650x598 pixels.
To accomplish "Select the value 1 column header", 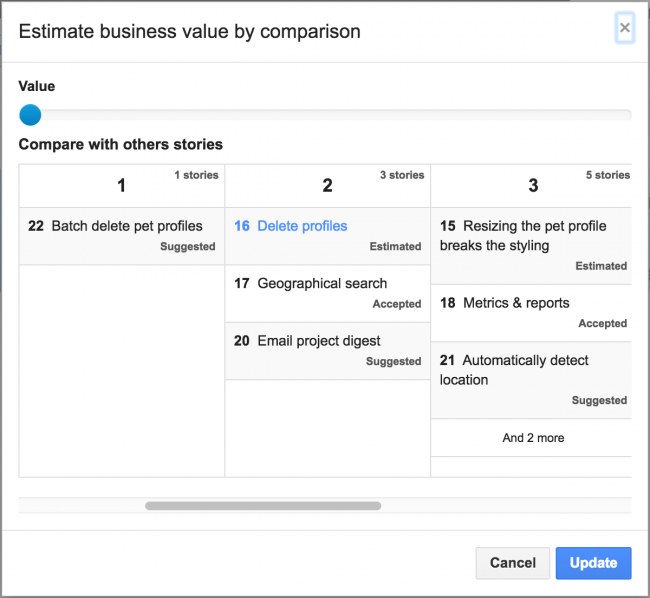I will tap(121, 186).
